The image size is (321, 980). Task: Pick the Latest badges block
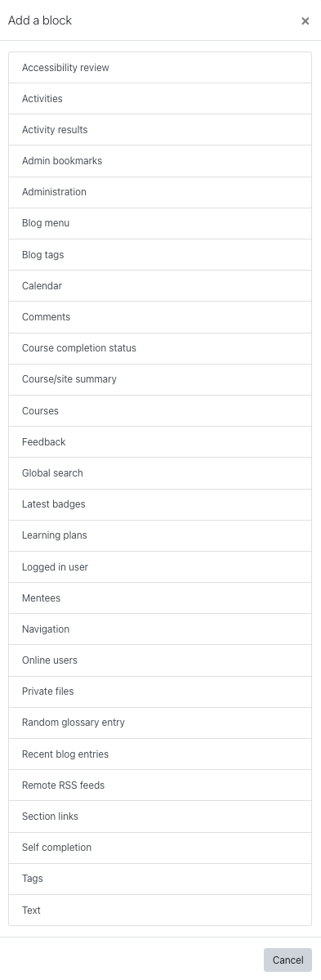[160, 504]
